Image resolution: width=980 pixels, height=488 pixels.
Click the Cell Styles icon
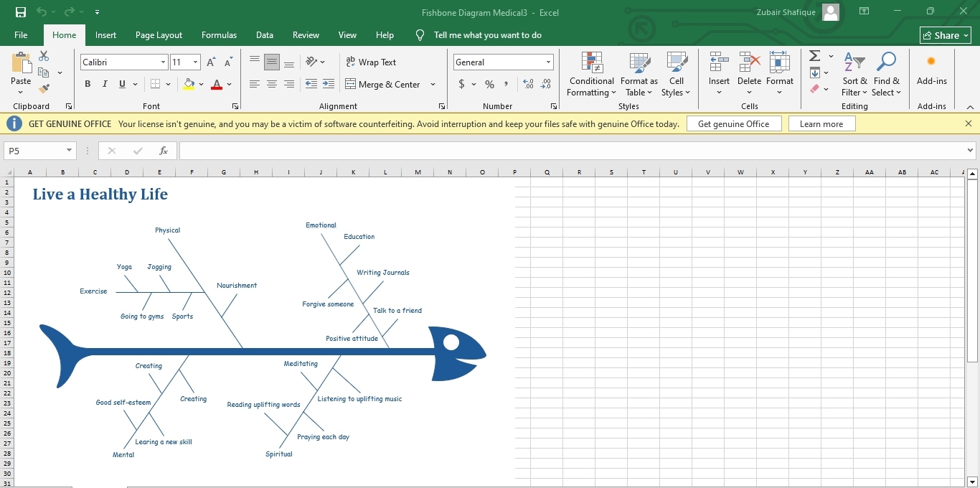pyautogui.click(x=676, y=74)
